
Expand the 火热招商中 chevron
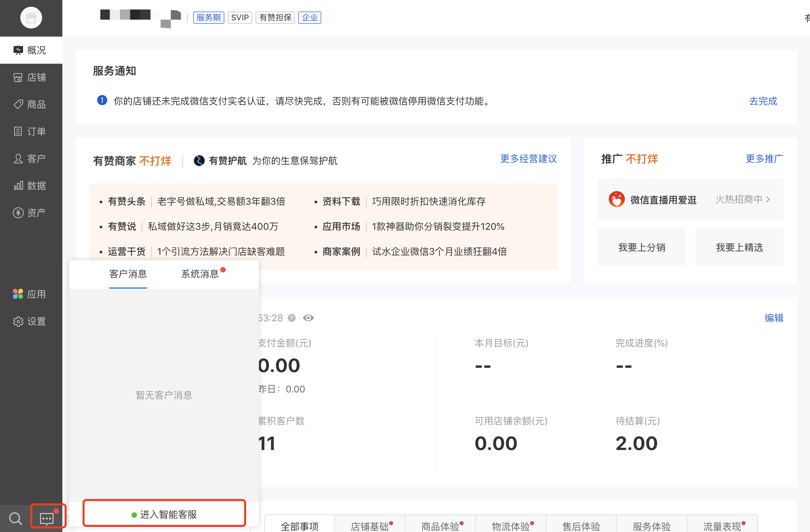768,199
